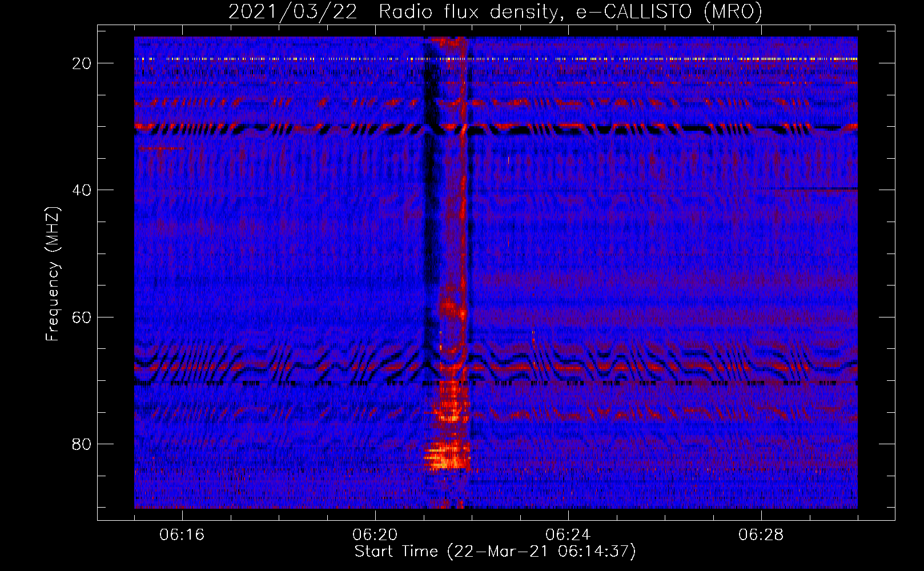Click the plot title '2021/03/22 Radio flux density'

coord(495,12)
